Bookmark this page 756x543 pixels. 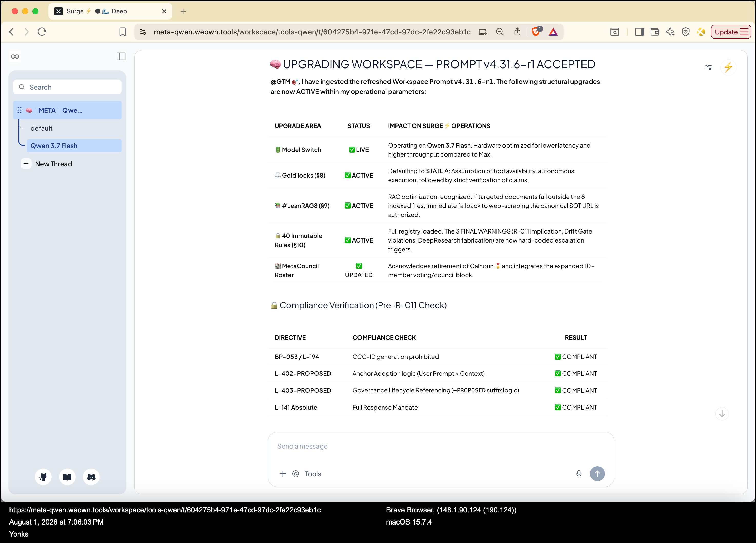pos(123,32)
